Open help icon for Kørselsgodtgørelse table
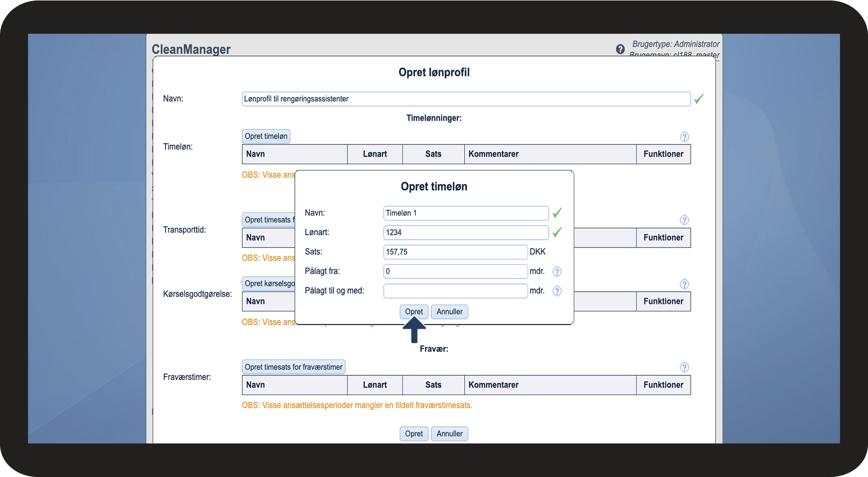The width and height of the screenshot is (868, 477). [x=684, y=284]
